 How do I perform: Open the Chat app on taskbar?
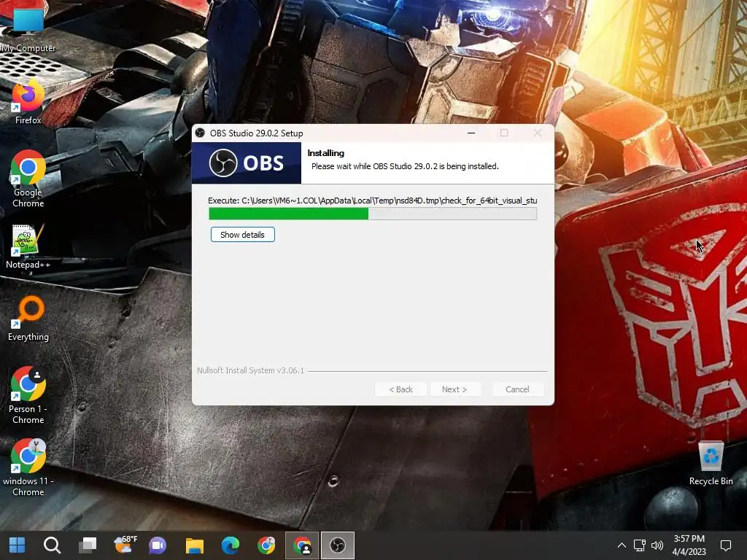pos(158,545)
